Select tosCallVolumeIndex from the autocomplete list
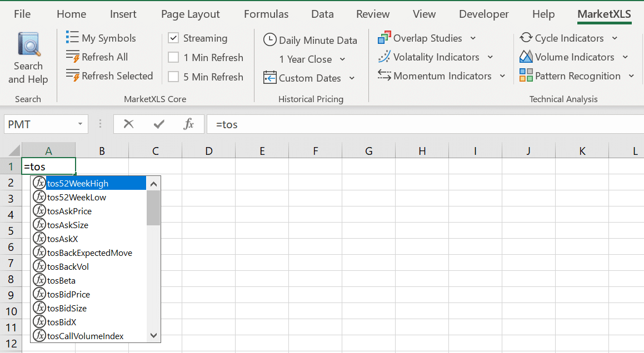The width and height of the screenshot is (644, 353). click(x=89, y=336)
